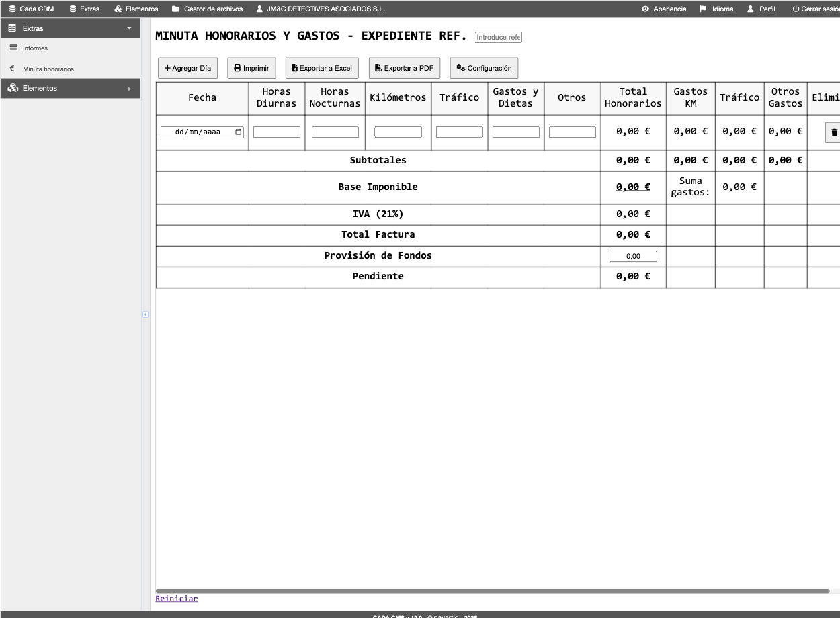Image resolution: width=840 pixels, height=618 pixels.
Task: Click Exportar a Excel button
Action: (x=322, y=68)
